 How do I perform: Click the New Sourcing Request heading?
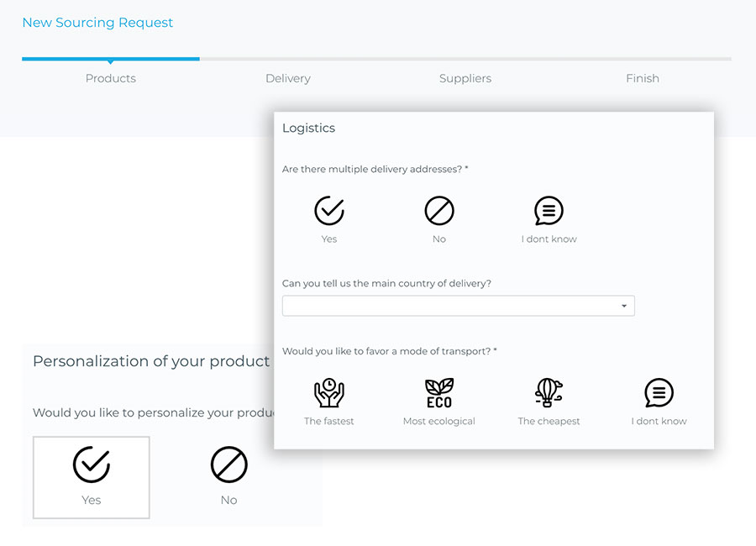[97, 23]
